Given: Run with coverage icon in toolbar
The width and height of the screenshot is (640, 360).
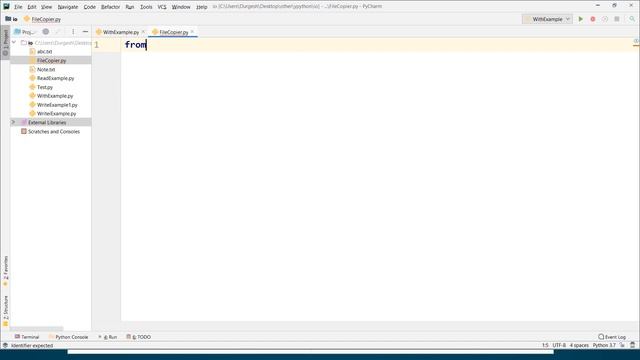Looking at the screenshot, I should tap(605, 19).
